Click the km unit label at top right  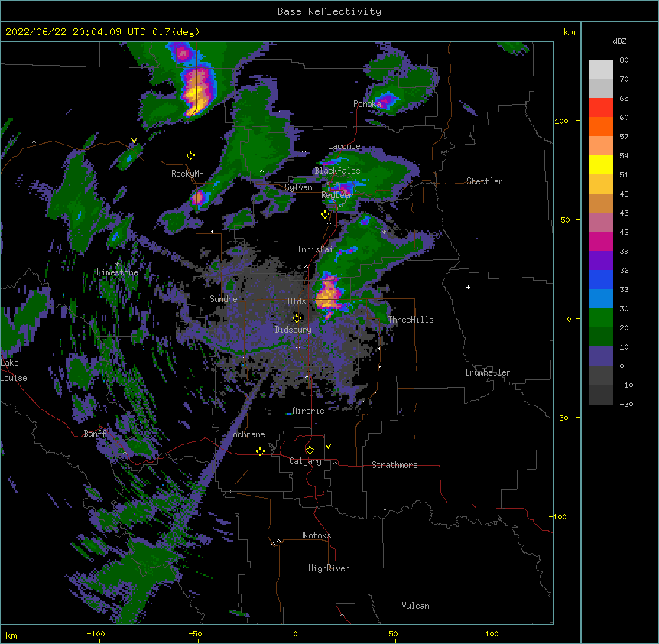570,32
